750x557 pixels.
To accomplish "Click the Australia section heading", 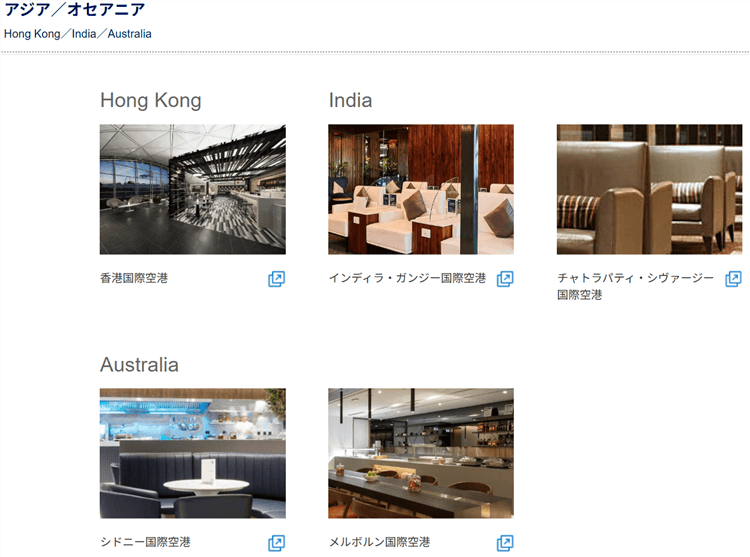I will 139,364.
